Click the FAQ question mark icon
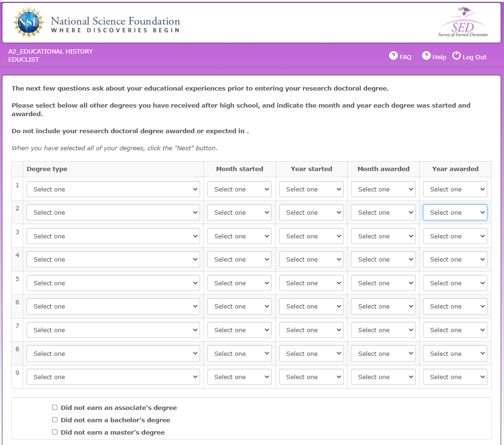504x445 pixels. 393,56
